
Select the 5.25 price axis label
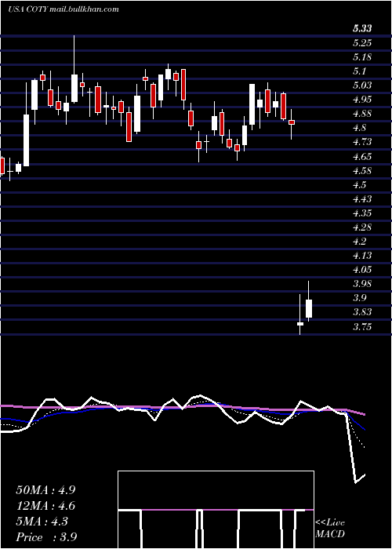tap(362, 43)
